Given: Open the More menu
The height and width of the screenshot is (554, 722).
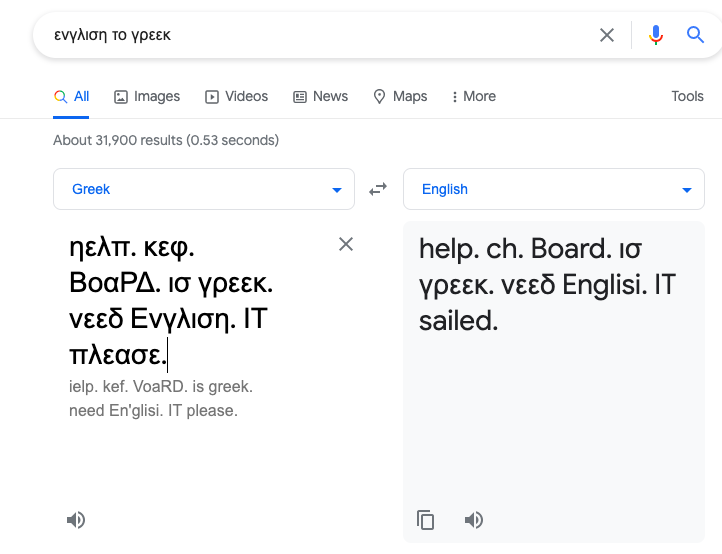Looking at the screenshot, I should pyautogui.click(x=474, y=96).
